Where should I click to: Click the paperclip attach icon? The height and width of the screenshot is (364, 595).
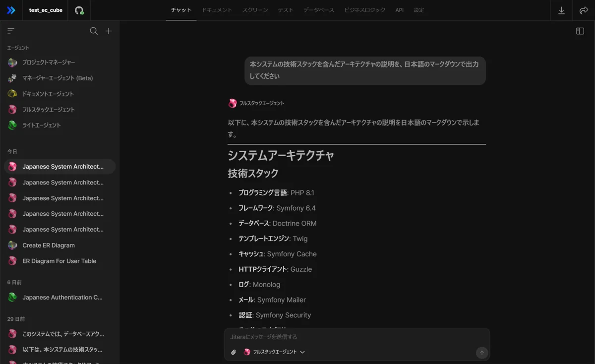tap(234, 352)
